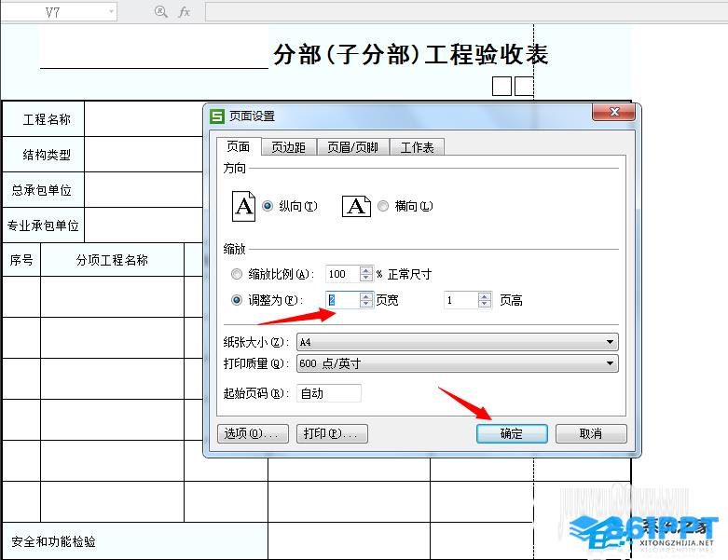Increase the 页高 spinner value
The image size is (728, 560).
[485, 296]
